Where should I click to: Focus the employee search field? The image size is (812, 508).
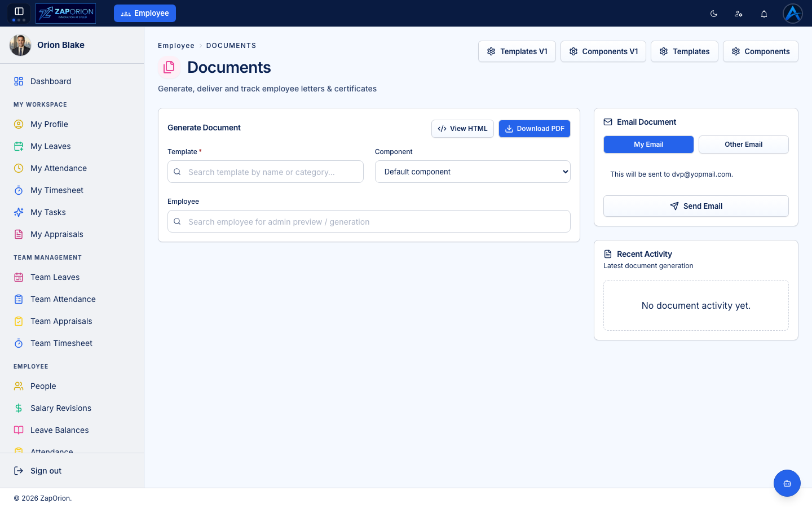click(x=369, y=221)
